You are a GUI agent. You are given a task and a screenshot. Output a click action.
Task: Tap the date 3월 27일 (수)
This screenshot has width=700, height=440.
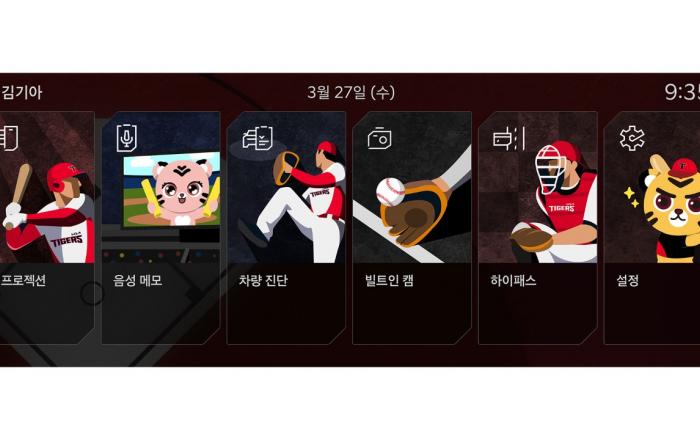pyautogui.click(x=351, y=92)
